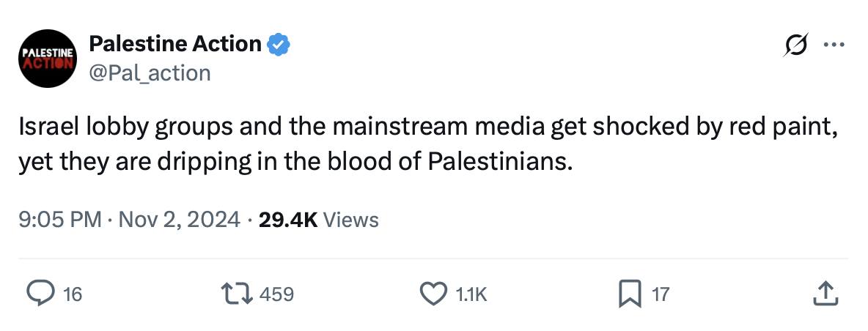Click the blue verified checkmark badge
The width and height of the screenshot is (868, 331).
(x=279, y=45)
